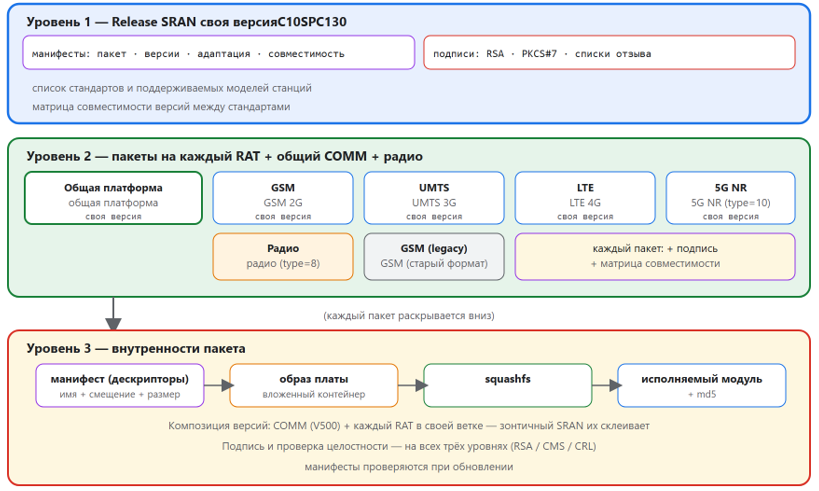This screenshot has height=491, width=819.
Task: Select the UMTS 3G block
Action: (434, 198)
